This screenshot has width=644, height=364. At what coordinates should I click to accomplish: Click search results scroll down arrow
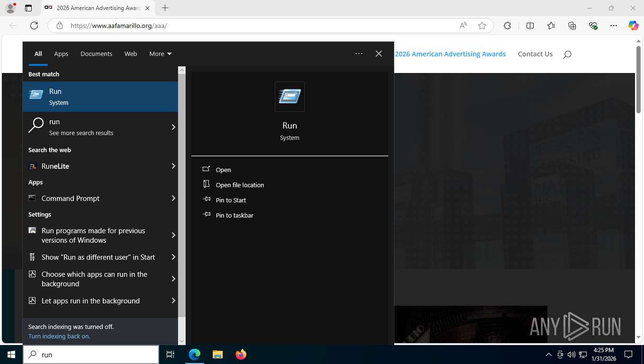click(x=182, y=341)
